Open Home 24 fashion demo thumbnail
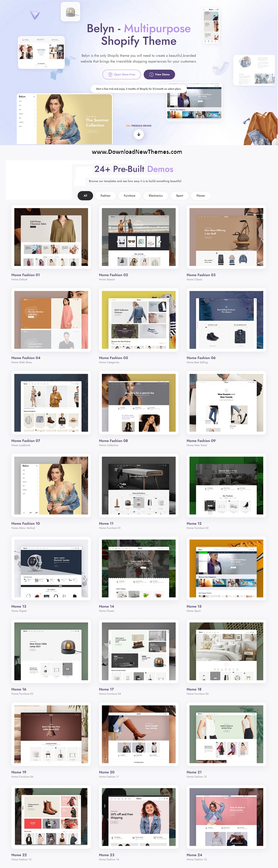 (x=226, y=817)
